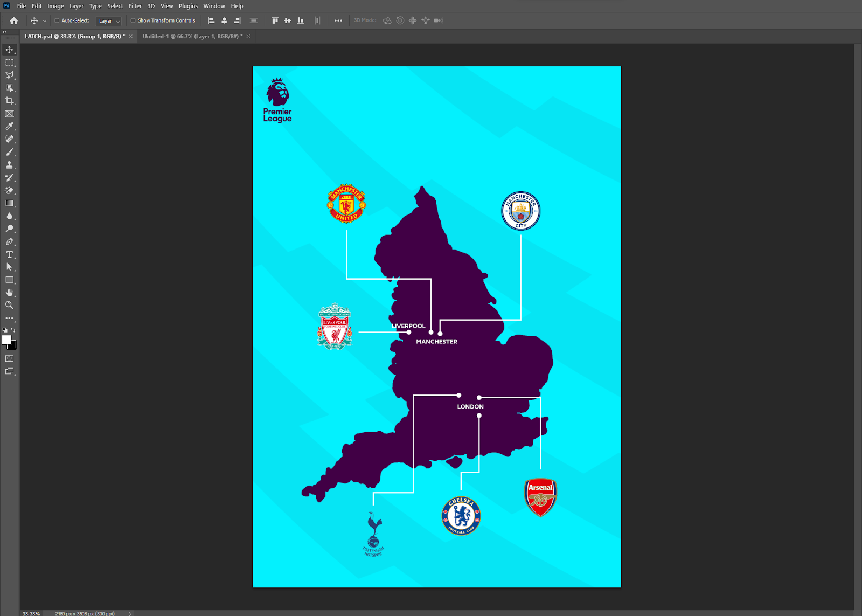862x616 pixels.
Task: Open the Layer menu
Action: [77, 6]
